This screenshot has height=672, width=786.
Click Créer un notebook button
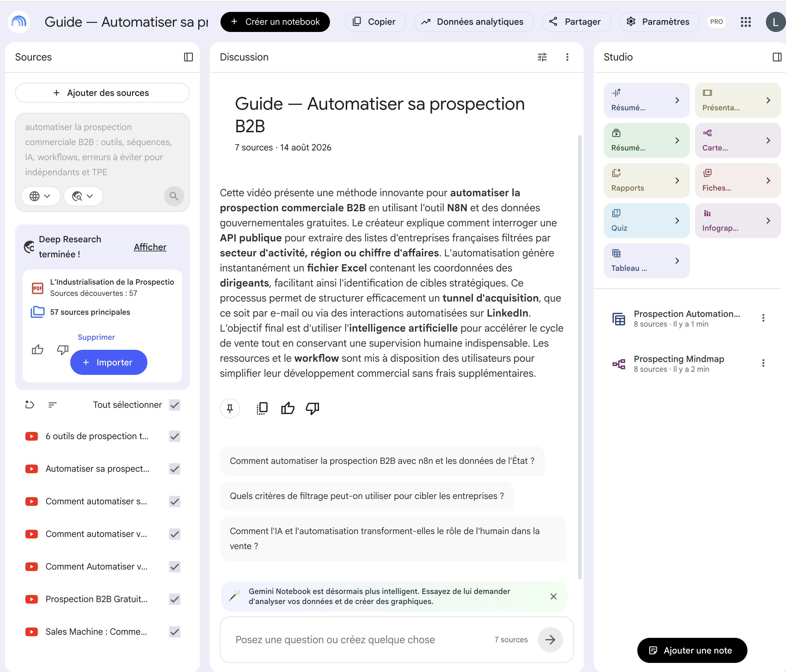[275, 22]
